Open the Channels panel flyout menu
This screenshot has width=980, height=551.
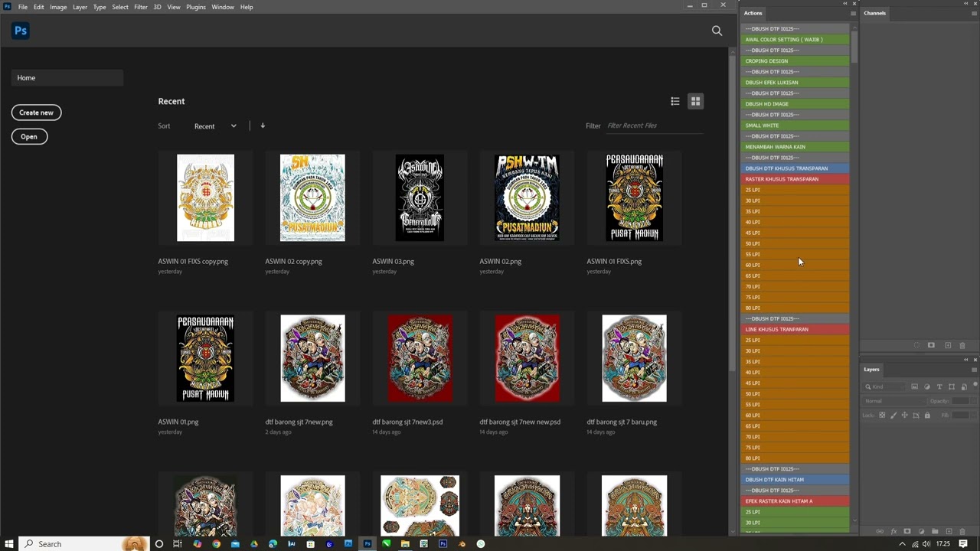pyautogui.click(x=974, y=13)
